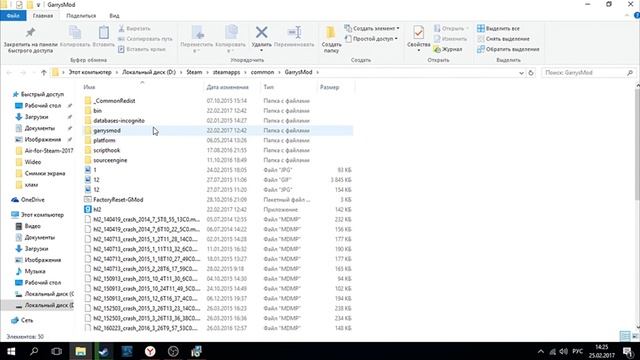Click the Windows Start button
640x360 pixels.
click(11, 351)
